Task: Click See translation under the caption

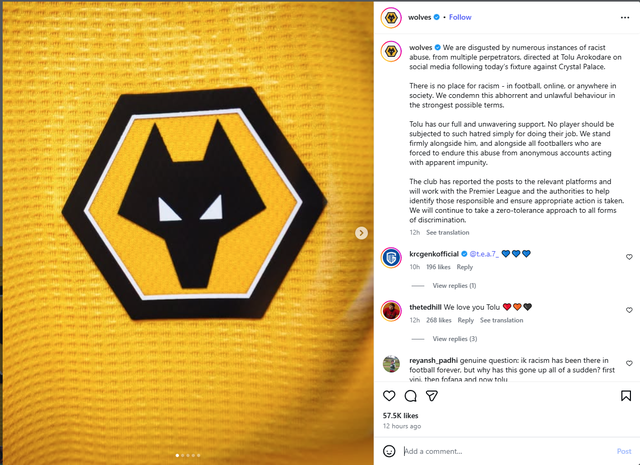Action: point(447,231)
